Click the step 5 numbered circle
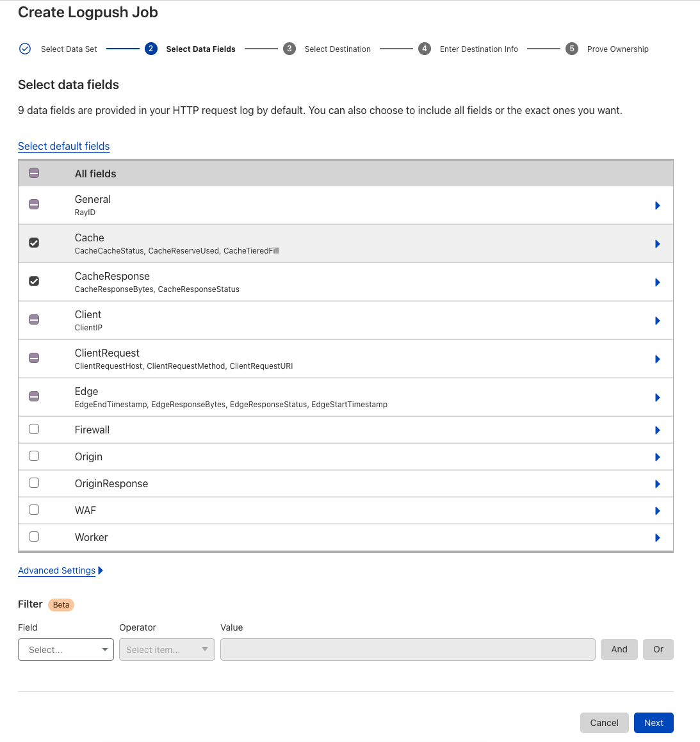The image size is (700, 742). pyautogui.click(x=571, y=48)
